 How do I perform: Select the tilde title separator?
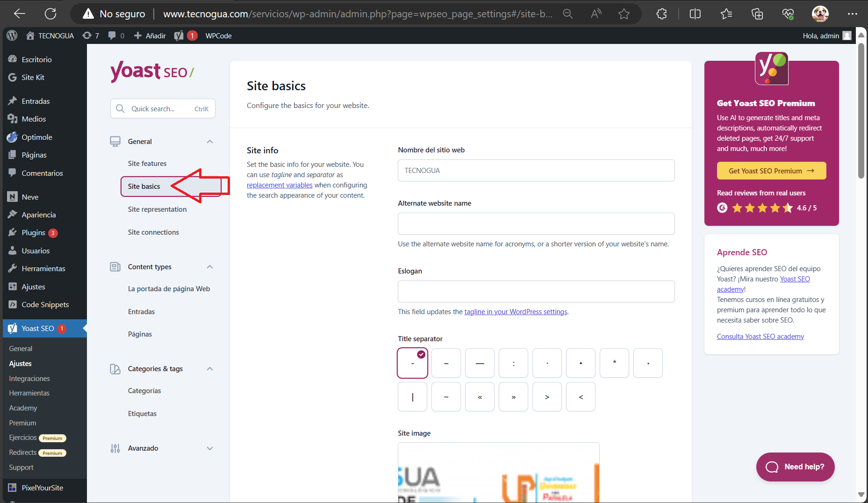pyautogui.click(x=446, y=397)
